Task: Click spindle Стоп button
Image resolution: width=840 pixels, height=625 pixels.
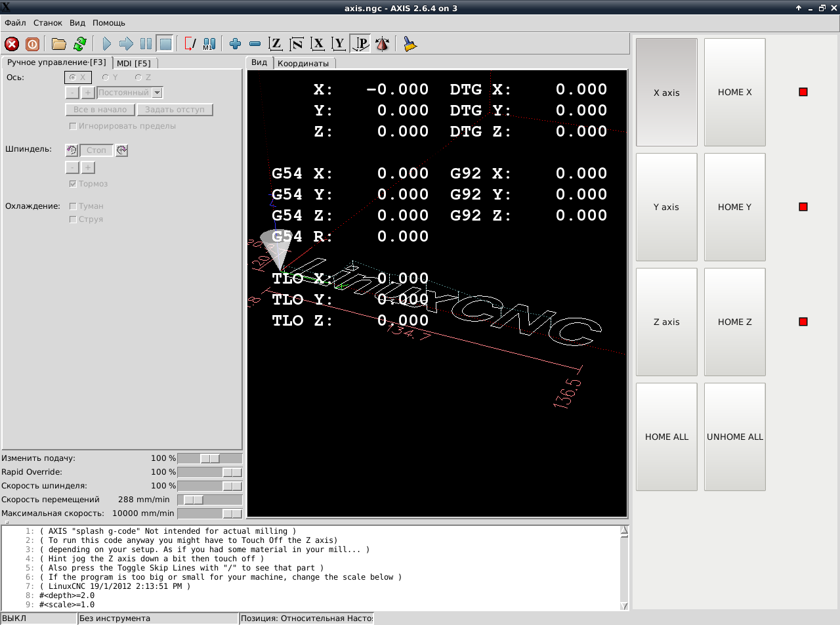Action: [96, 150]
